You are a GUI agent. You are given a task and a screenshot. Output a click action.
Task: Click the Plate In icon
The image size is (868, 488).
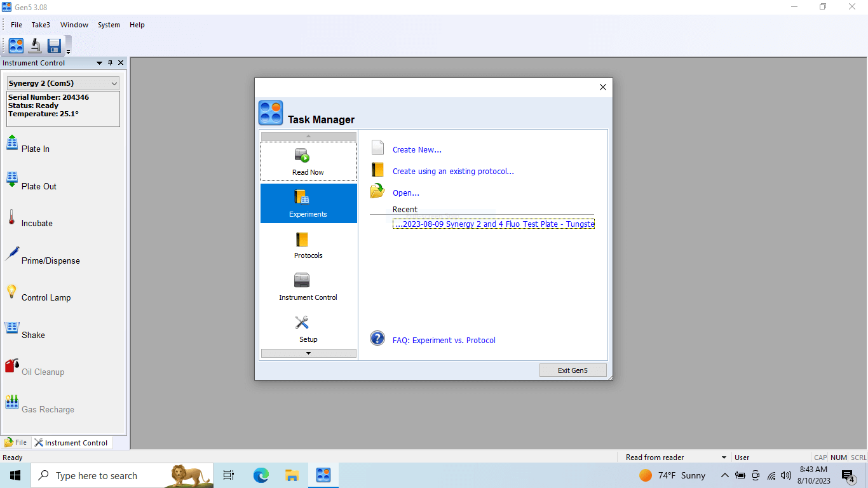(12, 143)
